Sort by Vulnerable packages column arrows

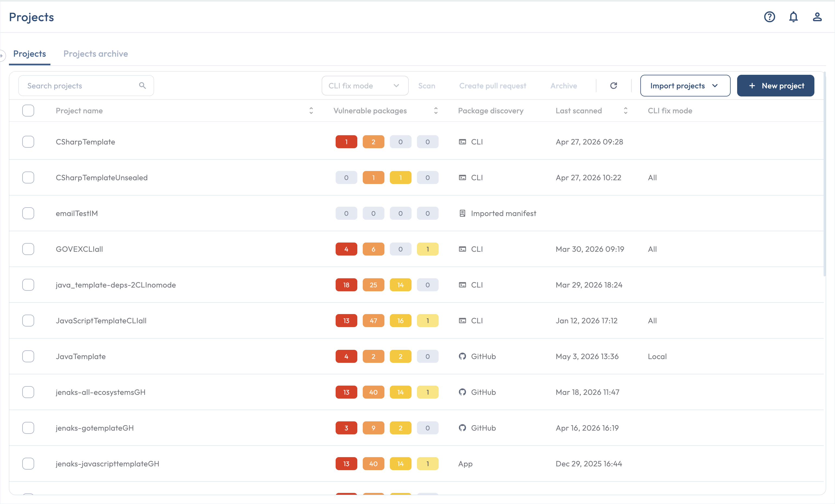point(436,111)
